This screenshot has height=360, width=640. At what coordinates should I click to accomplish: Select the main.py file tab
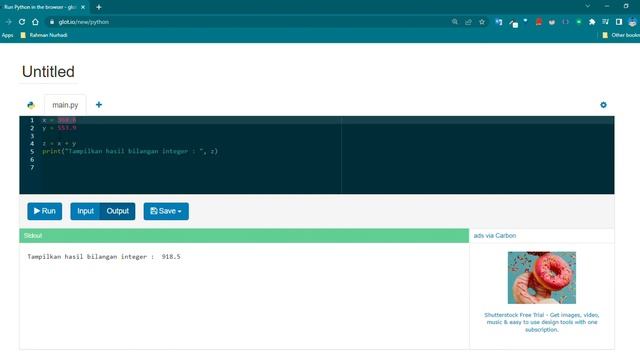pyautogui.click(x=65, y=105)
